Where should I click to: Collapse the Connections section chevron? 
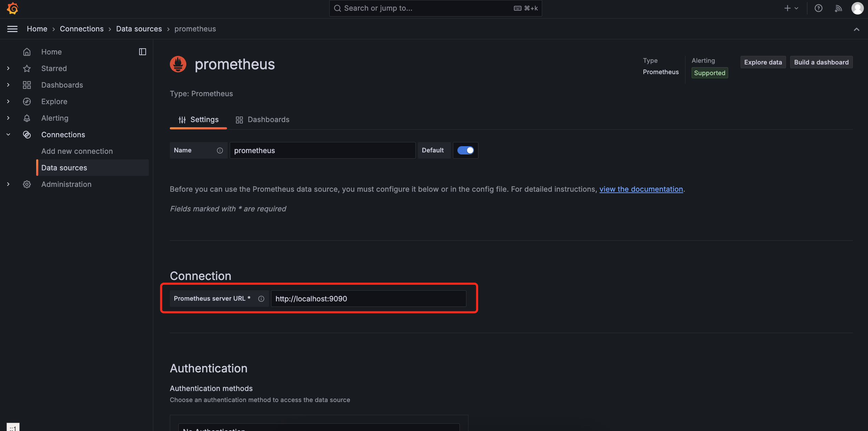8,135
